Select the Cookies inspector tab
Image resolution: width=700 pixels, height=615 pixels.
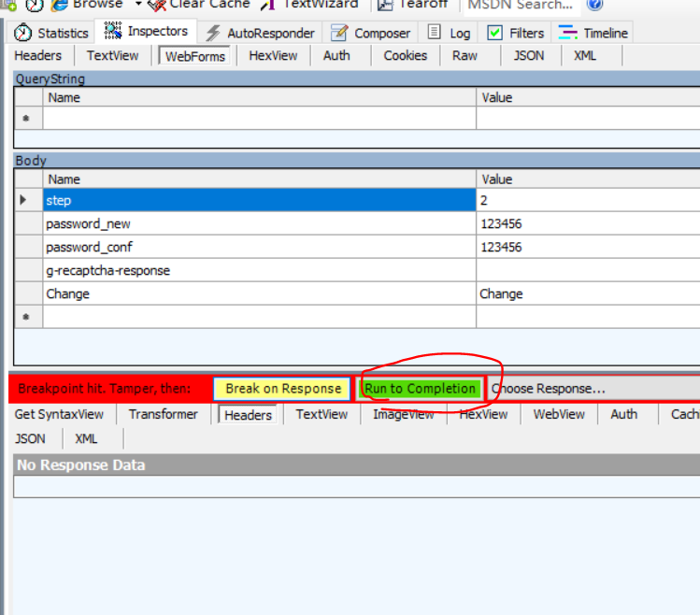point(406,56)
